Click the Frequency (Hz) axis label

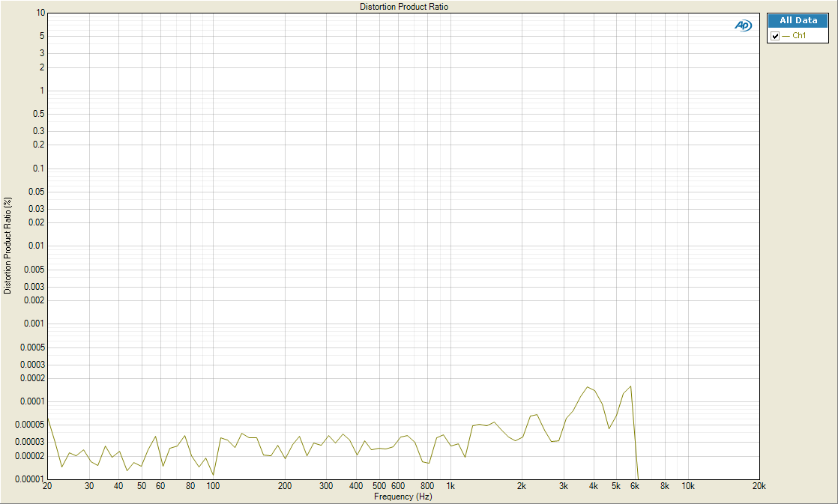(x=403, y=497)
